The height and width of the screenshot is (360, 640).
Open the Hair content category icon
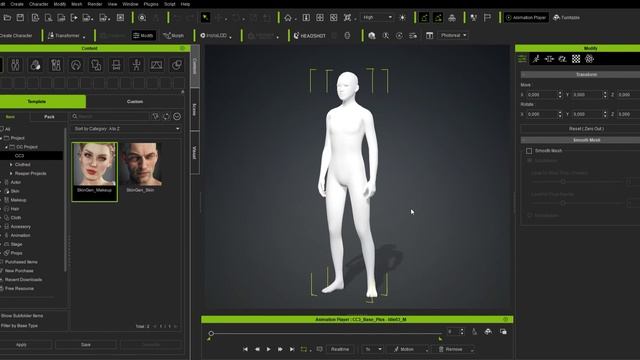(x=76, y=65)
